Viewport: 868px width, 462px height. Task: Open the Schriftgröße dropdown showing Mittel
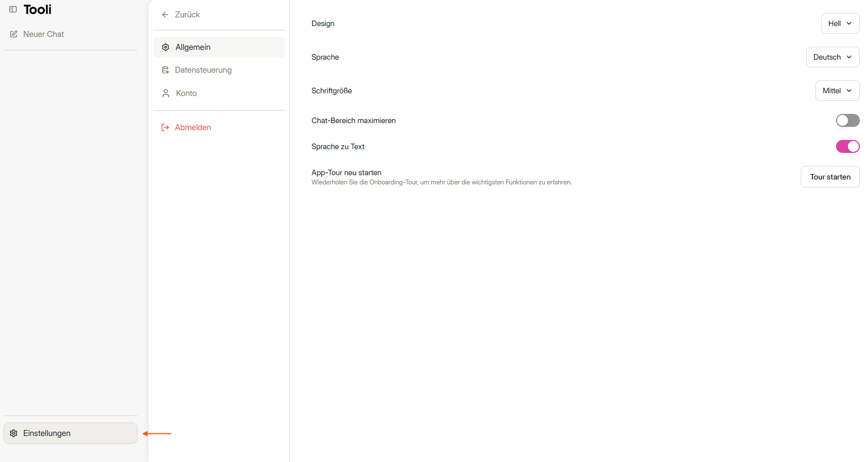tap(838, 91)
